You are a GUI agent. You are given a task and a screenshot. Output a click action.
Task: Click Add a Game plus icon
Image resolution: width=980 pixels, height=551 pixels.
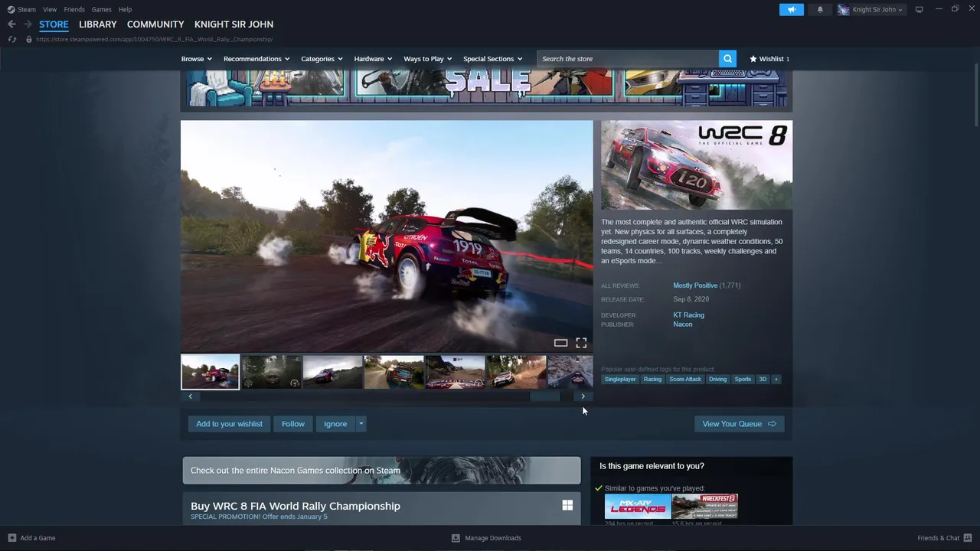(x=11, y=538)
